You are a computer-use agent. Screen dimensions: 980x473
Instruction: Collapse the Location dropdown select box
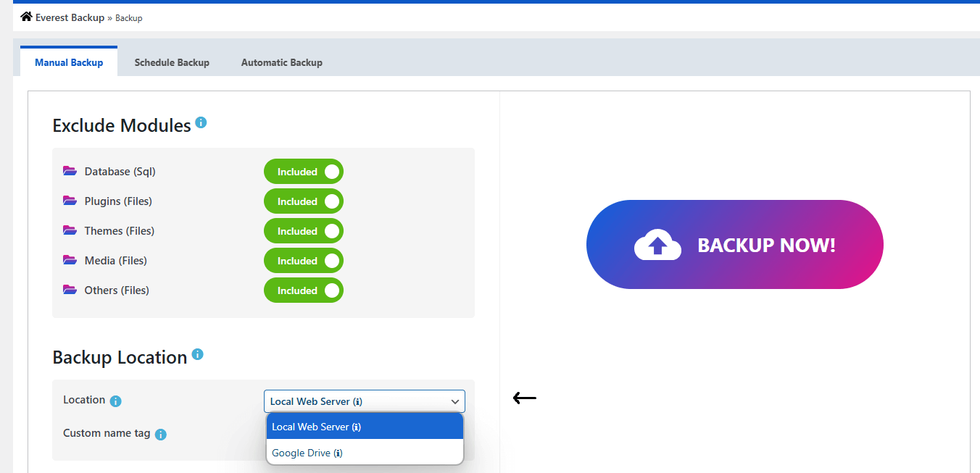364,401
